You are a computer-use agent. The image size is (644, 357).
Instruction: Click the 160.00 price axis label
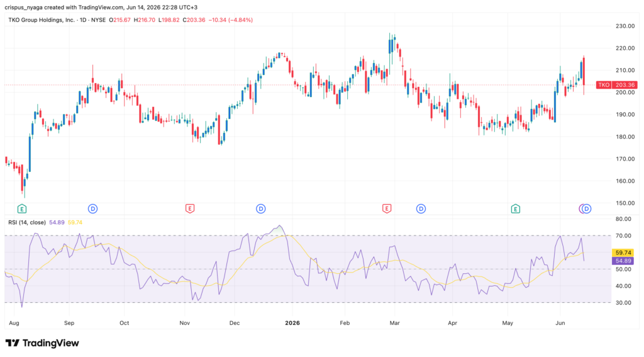[625, 181]
